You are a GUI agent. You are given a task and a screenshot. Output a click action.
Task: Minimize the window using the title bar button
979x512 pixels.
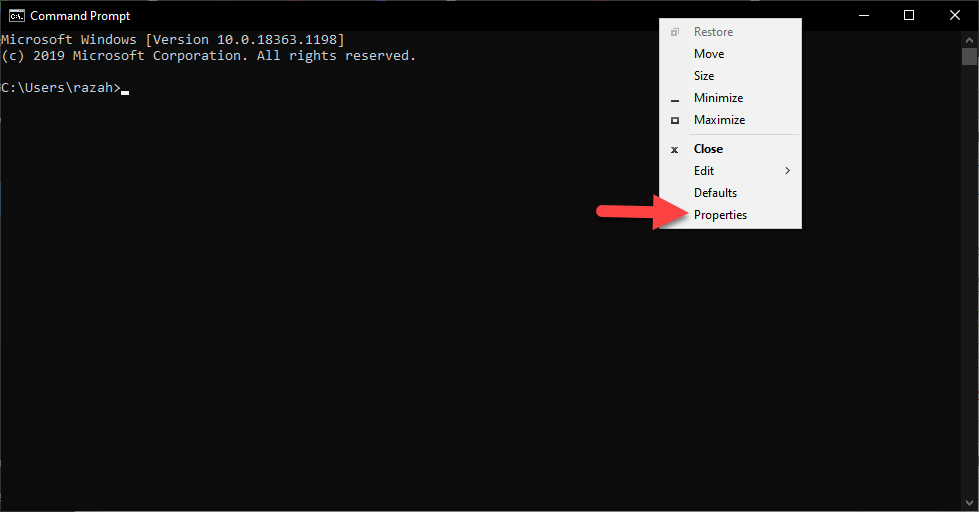click(863, 15)
